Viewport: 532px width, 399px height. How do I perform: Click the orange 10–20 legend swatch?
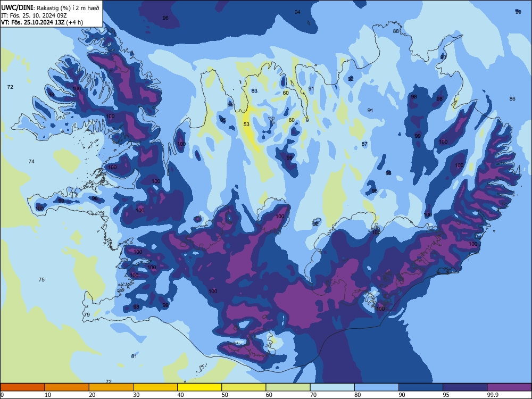[x=67, y=387]
